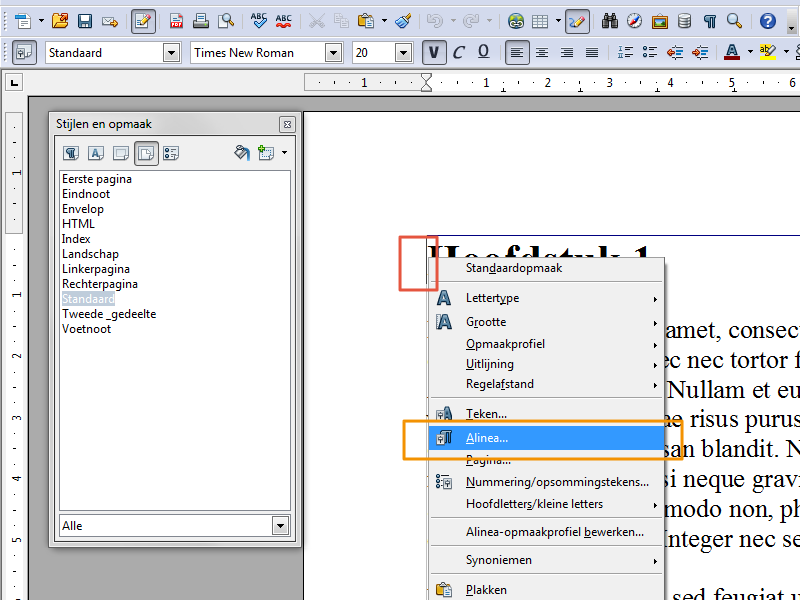Open the Gallery picture icon

pyautogui.click(x=660, y=21)
